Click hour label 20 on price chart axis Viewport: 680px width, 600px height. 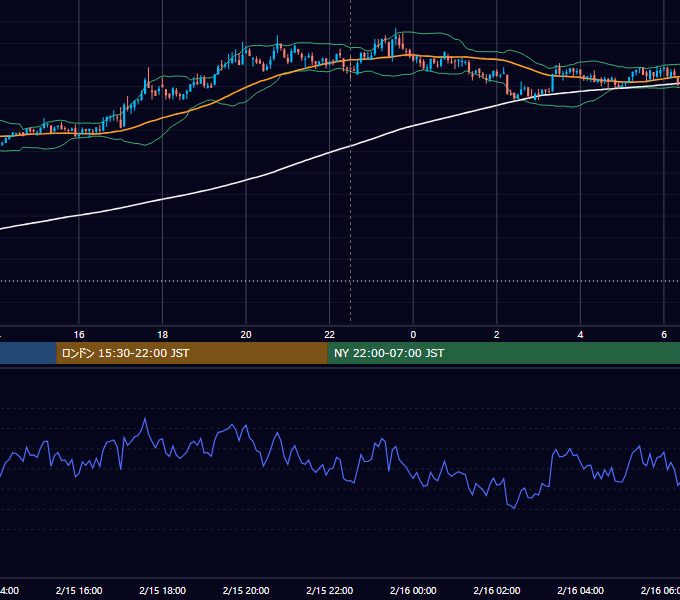[246, 335]
